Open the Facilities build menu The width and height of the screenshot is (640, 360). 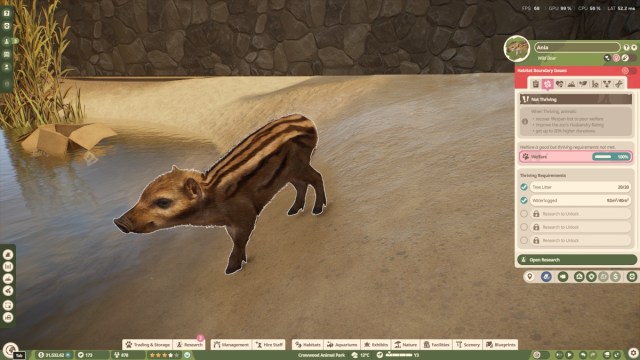point(436,344)
